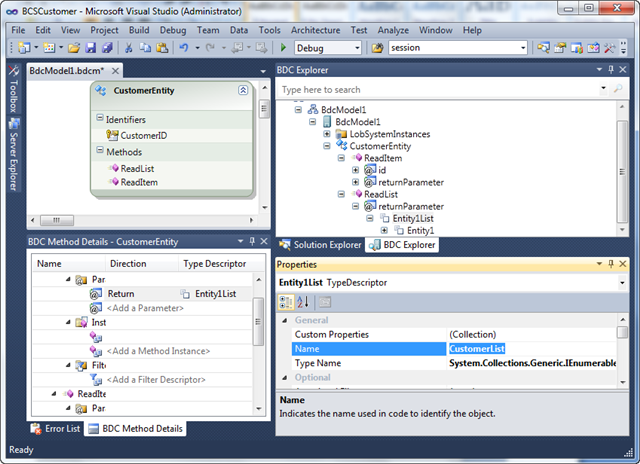Open the Properties object selector dropdown
The height and width of the screenshot is (464, 640).
point(622,283)
